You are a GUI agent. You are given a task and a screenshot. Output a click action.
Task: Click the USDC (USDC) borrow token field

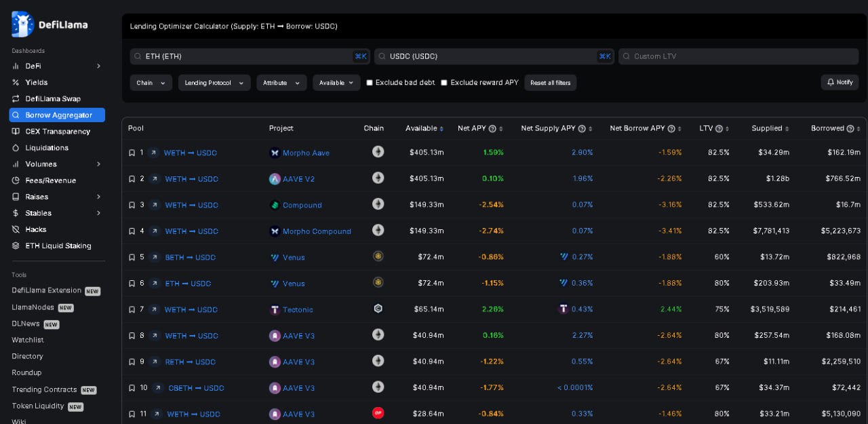click(494, 56)
